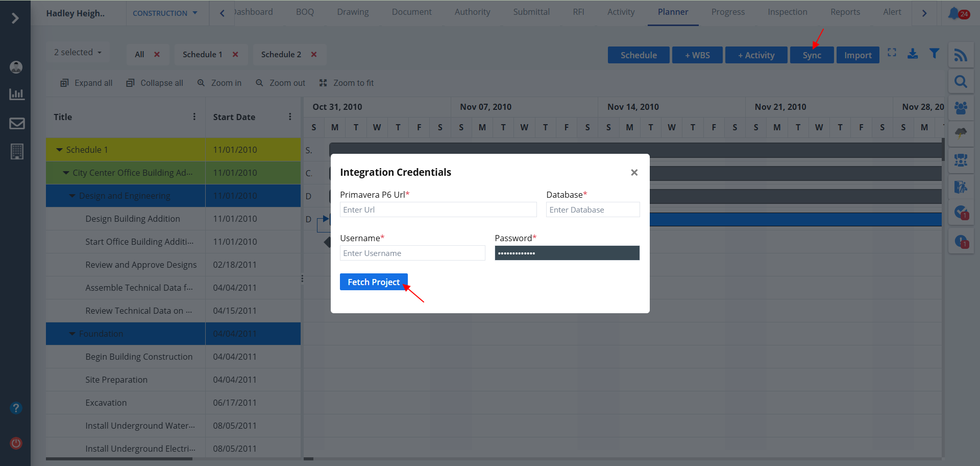Image resolution: width=980 pixels, height=466 pixels.
Task: Remove the All filter chip
Action: (x=157, y=55)
